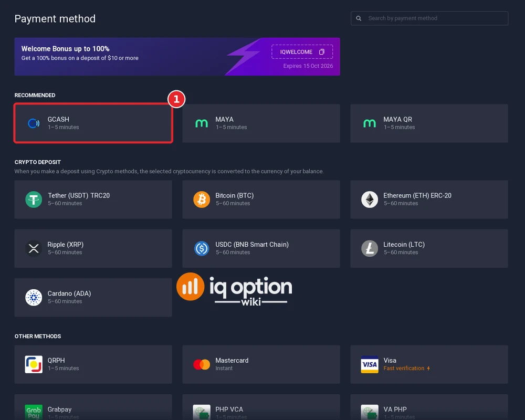Click the Mastercard method name

coord(232,360)
